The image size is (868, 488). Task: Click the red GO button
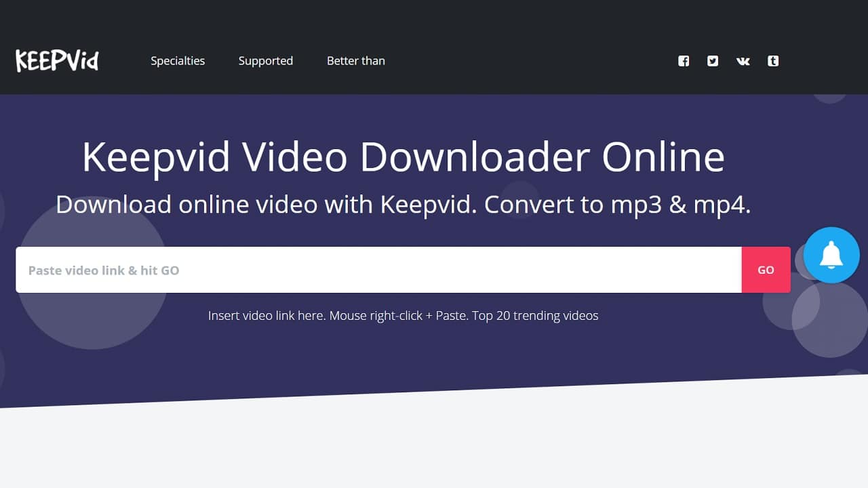click(x=766, y=270)
